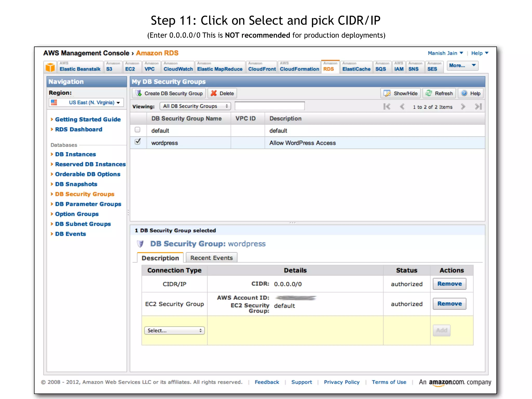The height and width of the screenshot is (399, 532).
Task: Click the horizontal pane splitter dots handle
Action: [x=293, y=223]
